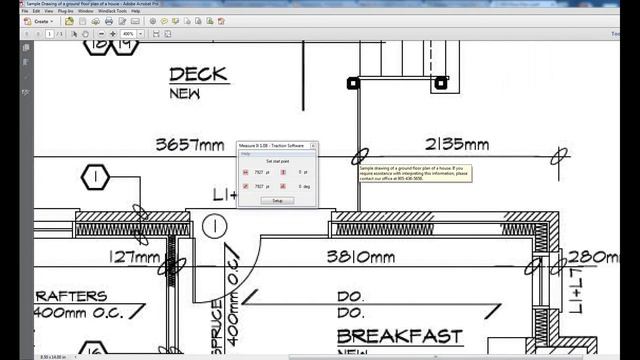Image resolution: width=640 pixels, height=360 pixels.
Task: Click the cloud upload share icon
Action: coord(96,21)
